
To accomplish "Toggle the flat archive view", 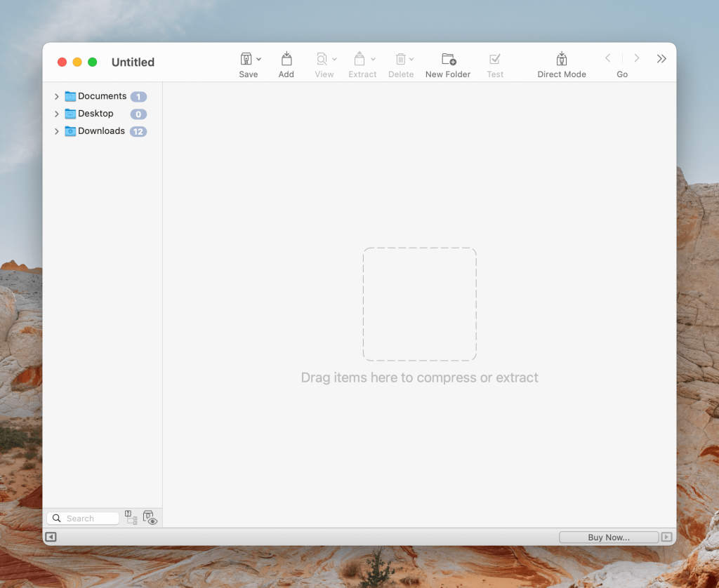I will click(x=131, y=517).
